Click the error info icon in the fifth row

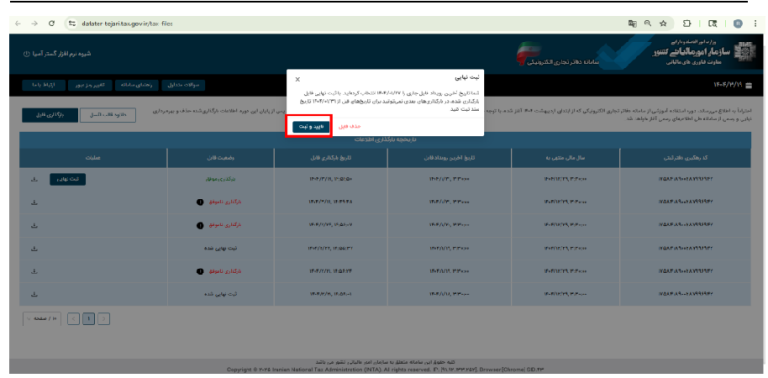click(200, 271)
